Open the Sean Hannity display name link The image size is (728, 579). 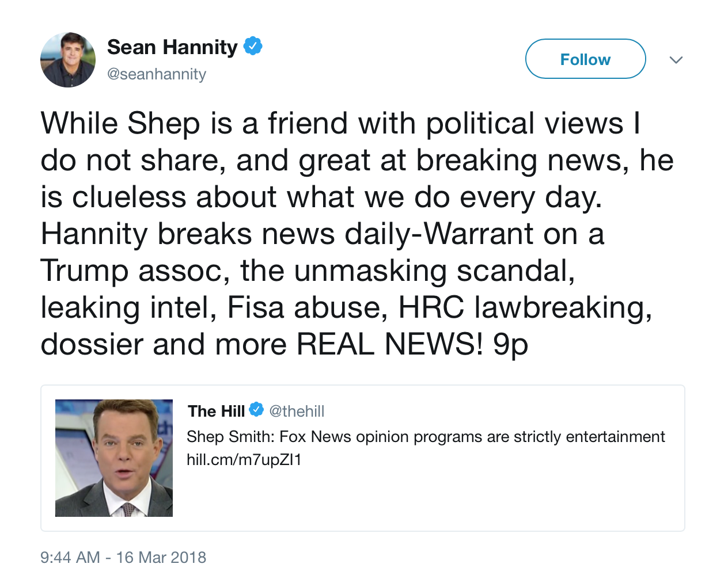click(172, 47)
